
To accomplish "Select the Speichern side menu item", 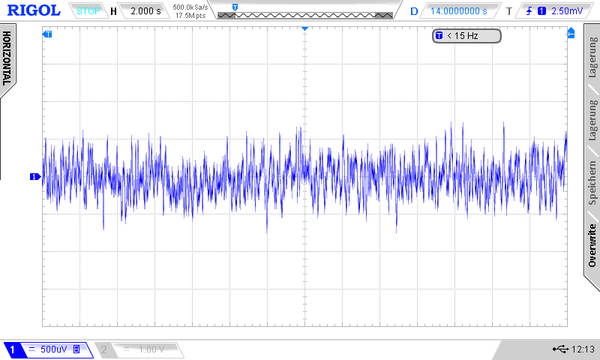I will [x=592, y=182].
